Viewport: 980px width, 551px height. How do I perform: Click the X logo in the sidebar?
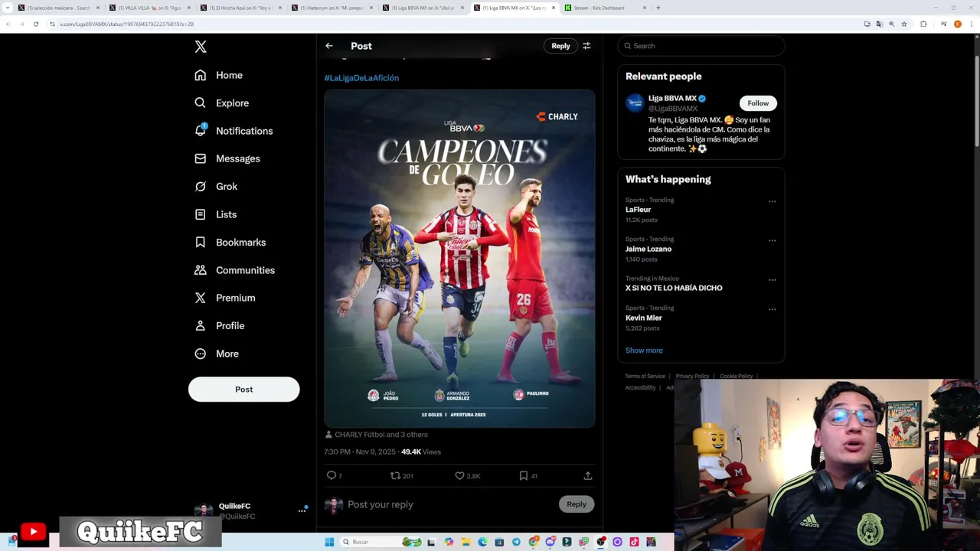point(201,47)
